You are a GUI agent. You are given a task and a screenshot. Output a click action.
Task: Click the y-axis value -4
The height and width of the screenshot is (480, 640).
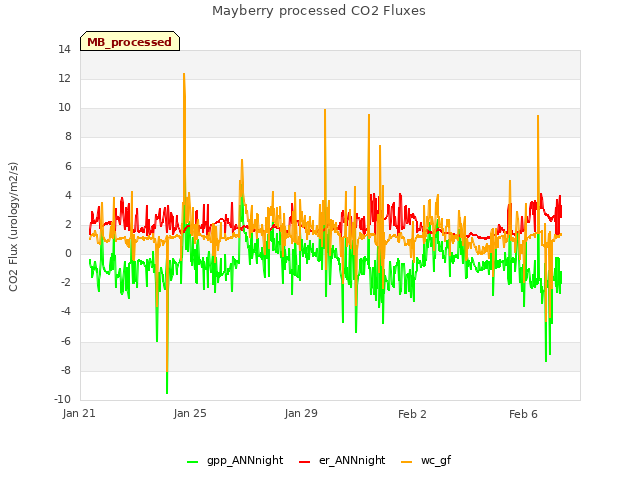pyautogui.click(x=66, y=312)
